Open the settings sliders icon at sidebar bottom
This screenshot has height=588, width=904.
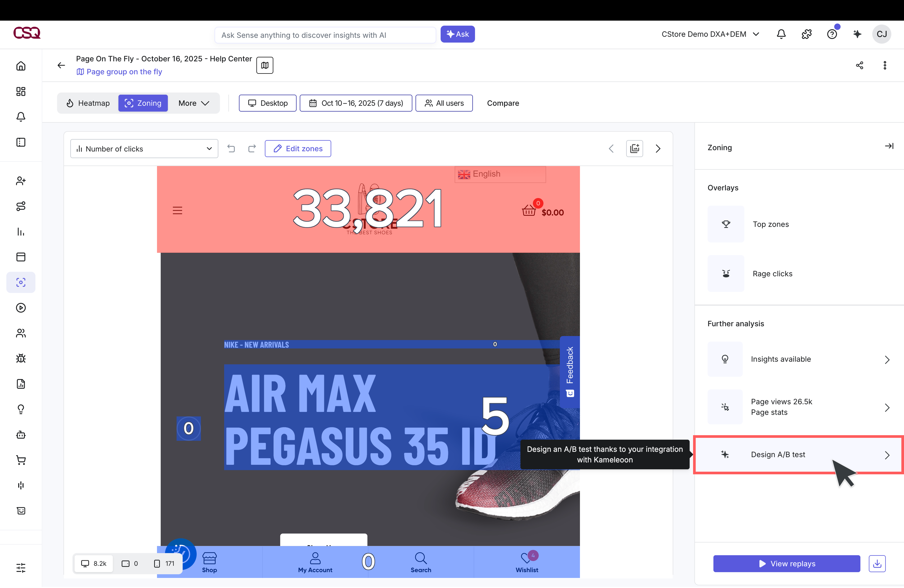pos(21,568)
